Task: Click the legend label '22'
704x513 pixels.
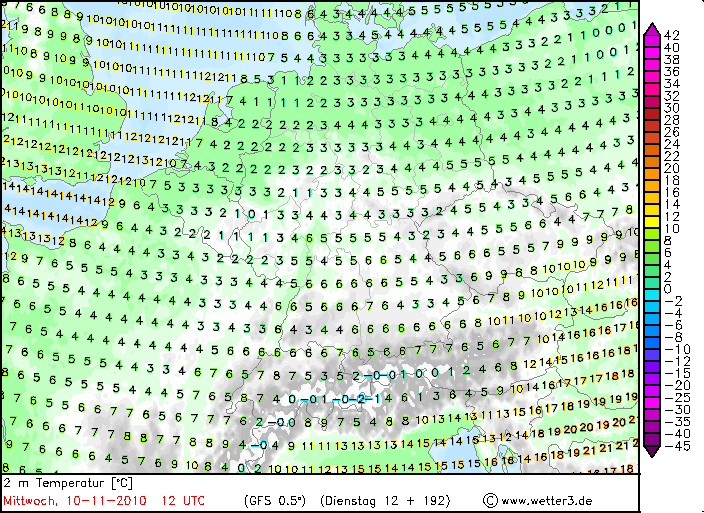Action: 671,156
